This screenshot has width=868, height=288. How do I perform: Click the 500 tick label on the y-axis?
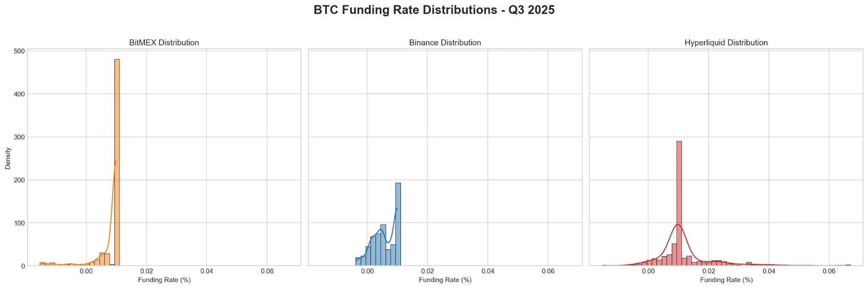point(19,51)
